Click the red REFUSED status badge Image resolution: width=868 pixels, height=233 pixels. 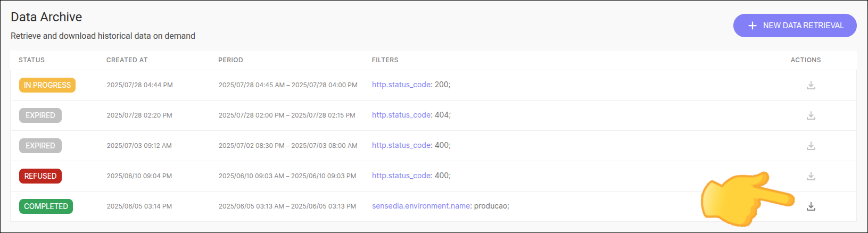click(40, 176)
